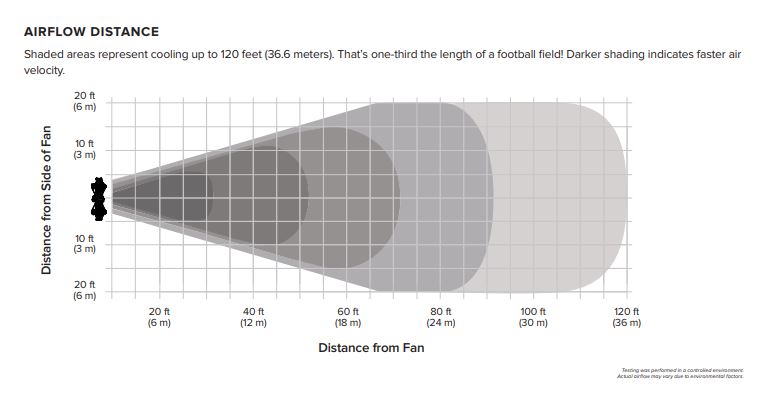Image resolution: width=772 pixels, height=397 pixels.
Task: Click the lower 10 ft (3 m) vertical label
Action: 84,243
